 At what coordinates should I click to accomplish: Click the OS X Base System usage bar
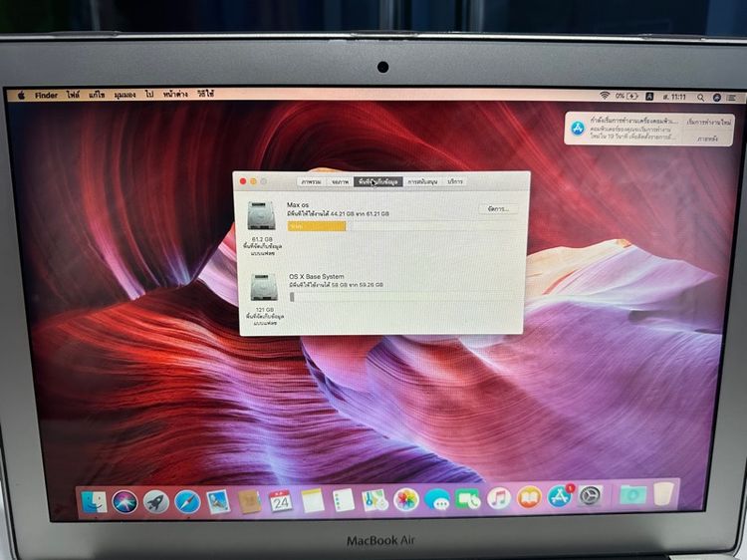pyautogui.click(x=403, y=297)
